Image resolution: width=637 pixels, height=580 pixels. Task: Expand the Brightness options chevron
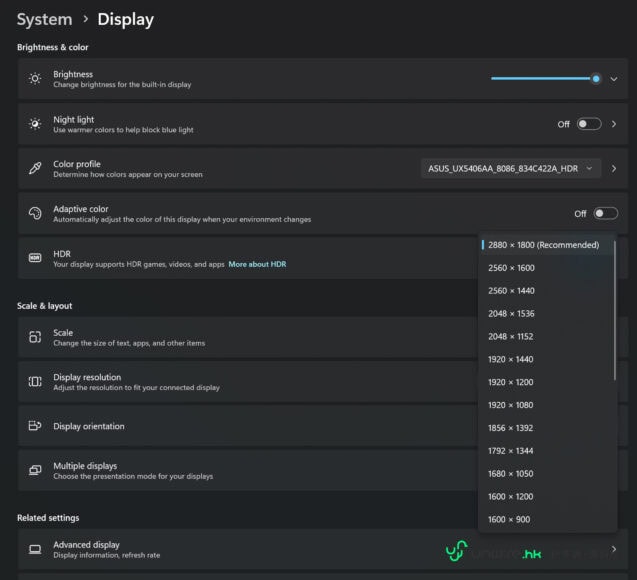click(x=614, y=79)
